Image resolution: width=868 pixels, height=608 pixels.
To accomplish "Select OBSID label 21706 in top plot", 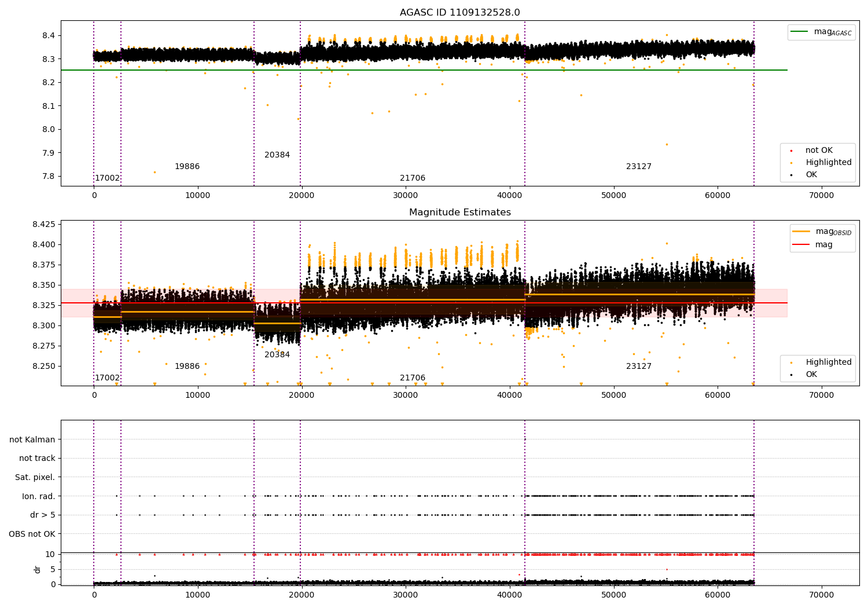I will click(413, 178).
